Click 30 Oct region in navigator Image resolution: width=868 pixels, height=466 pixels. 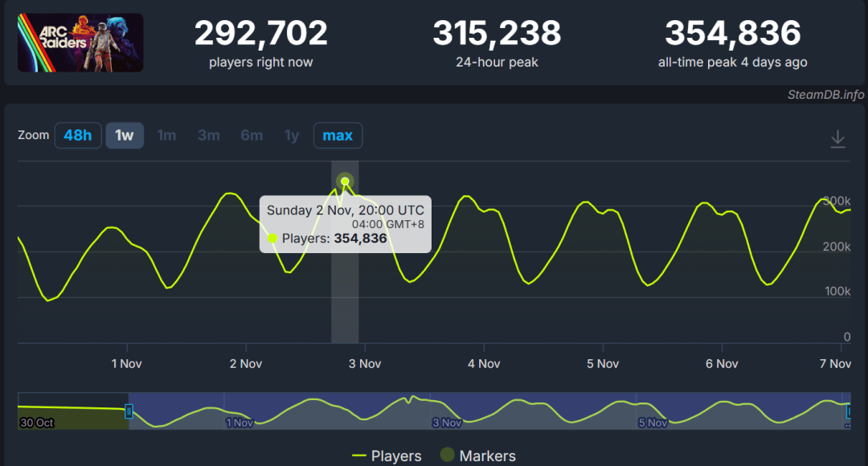38,423
